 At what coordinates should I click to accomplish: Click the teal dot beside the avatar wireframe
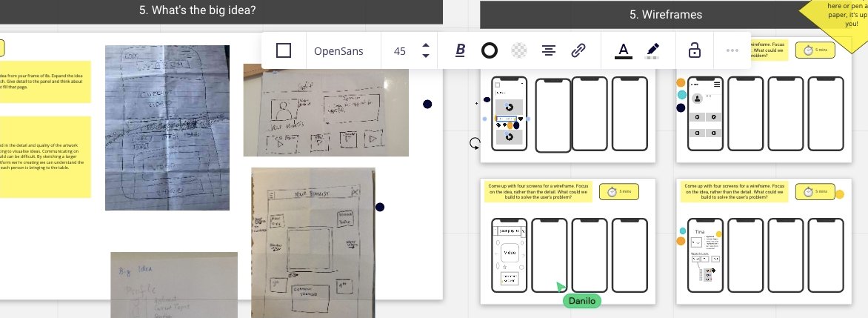(681, 95)
